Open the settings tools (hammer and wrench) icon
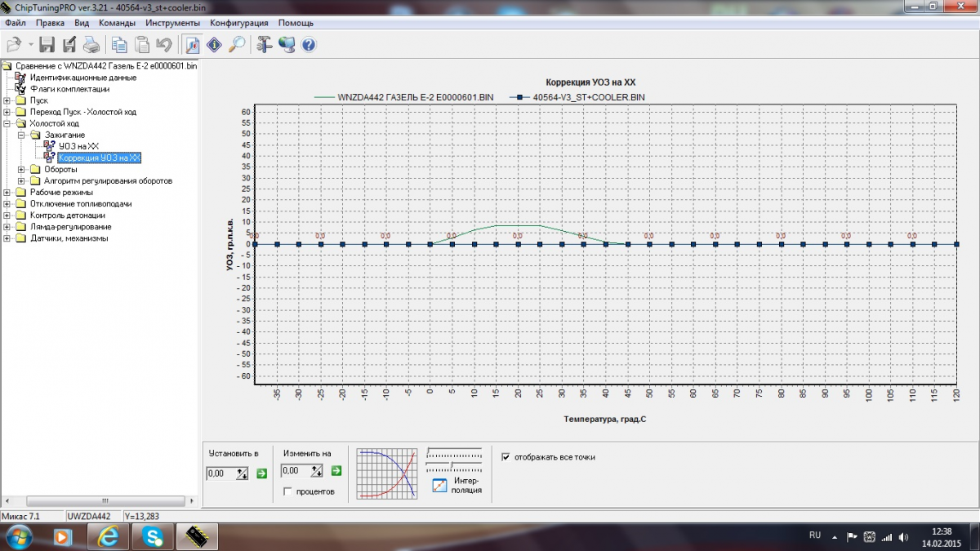The width and height of the screenshot is (980, 551). tap(264, 45)
